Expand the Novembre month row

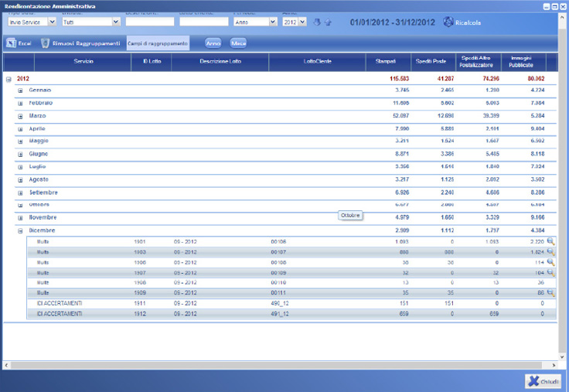20,218
